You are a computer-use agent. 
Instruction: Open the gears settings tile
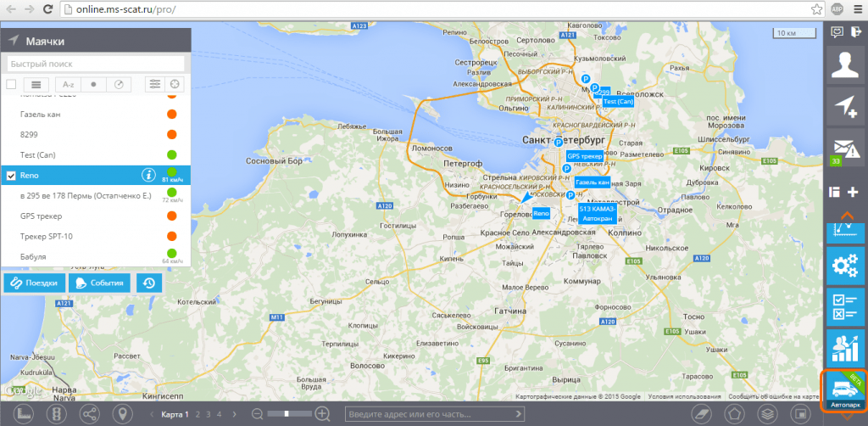coord(845,266)
